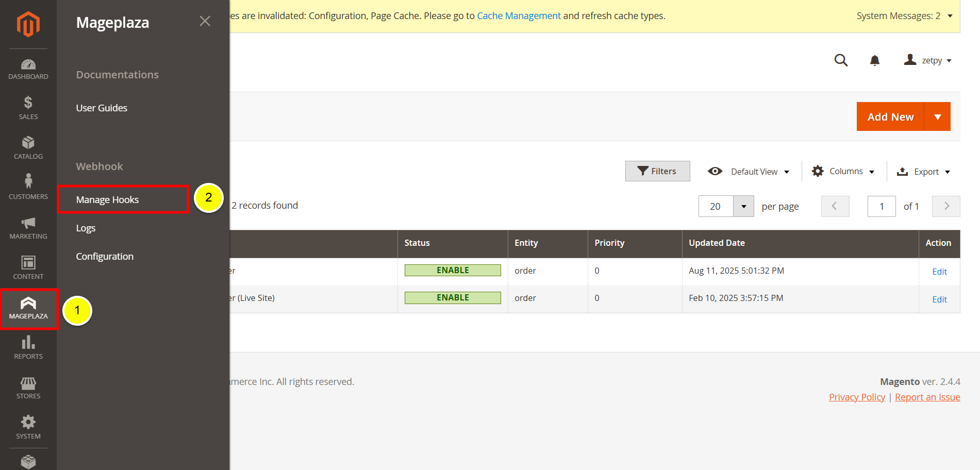Close the Mageplaza submenu panel

pos(205,21)
